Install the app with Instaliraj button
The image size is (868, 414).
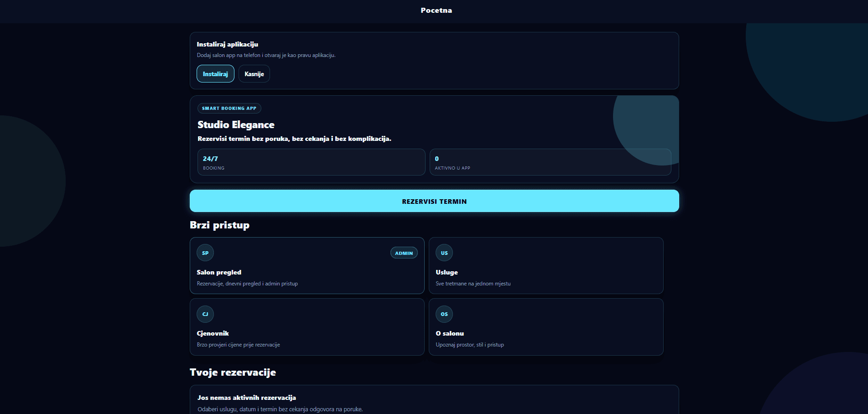pyautogui.click(x=215, y=74)
